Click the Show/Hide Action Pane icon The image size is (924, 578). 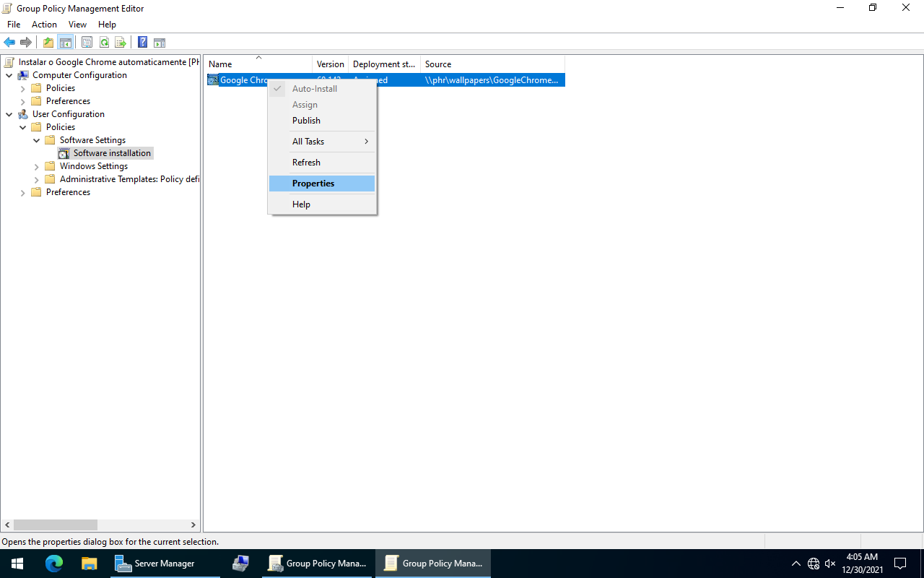tap(160, 43)
